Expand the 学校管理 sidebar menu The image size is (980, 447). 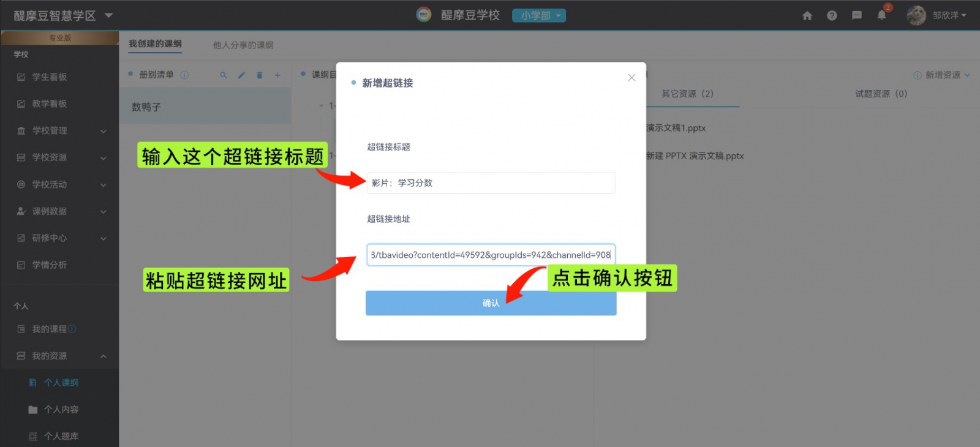click(60, 131)
